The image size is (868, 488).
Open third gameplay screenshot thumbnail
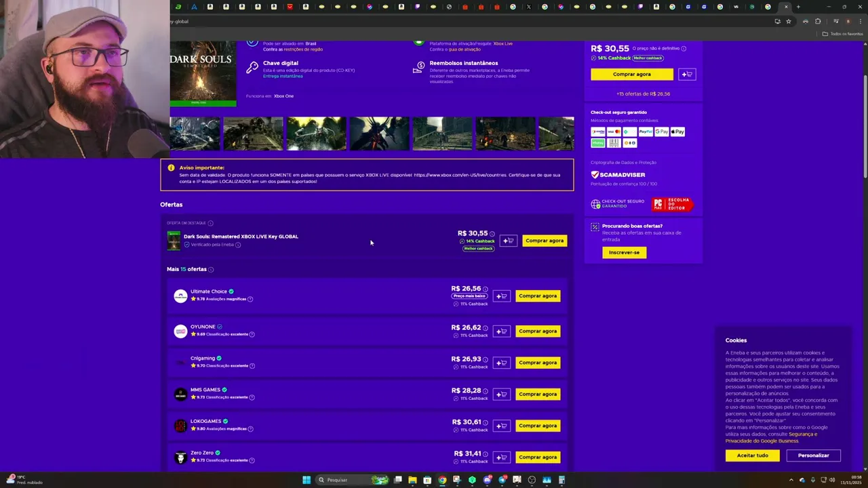pyautogui.click(x=316, y=133)
